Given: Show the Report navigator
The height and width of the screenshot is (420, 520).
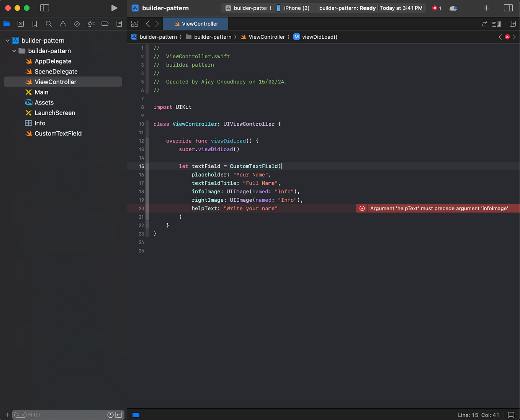Looking at the screenshot, I should tap(119, 24).
